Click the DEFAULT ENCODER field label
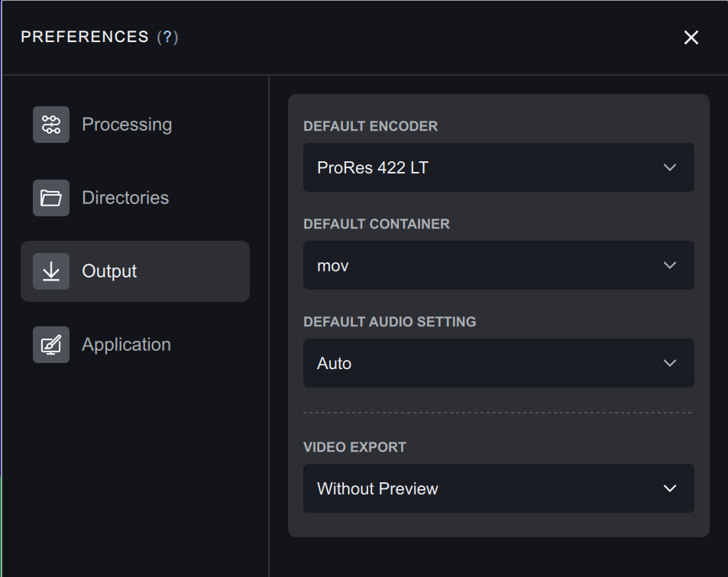Viewport: 728px width, 577px height. pyautogui.click(x=370, y=126)
